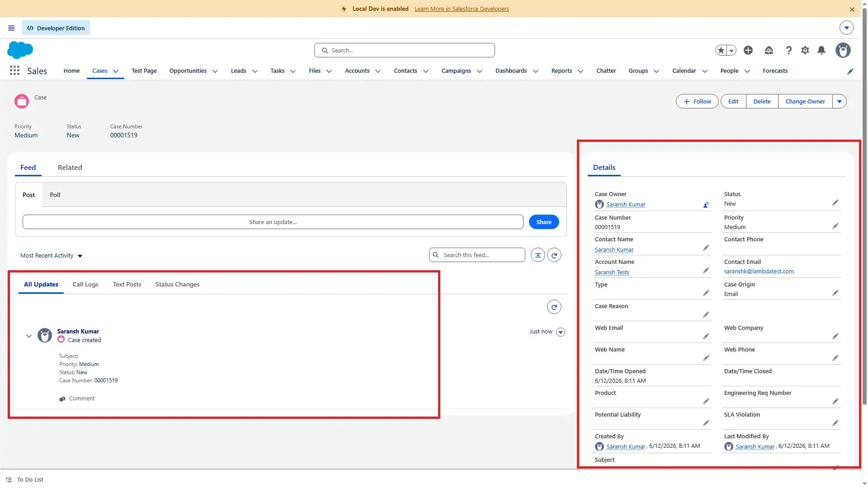Open the Notifications bell
Image resolution: width=868 pixels, height=488 pixels.
821,50
